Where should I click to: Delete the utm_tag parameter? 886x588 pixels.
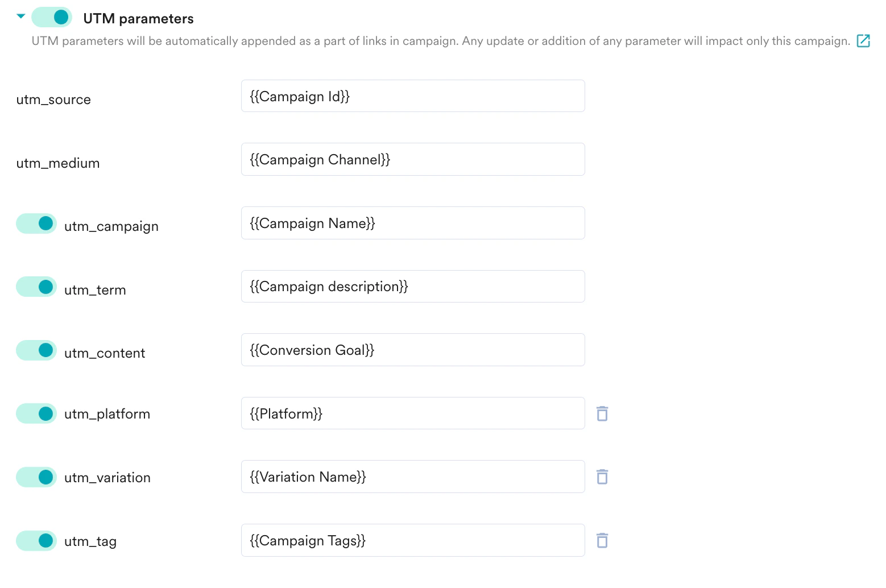click(x=602, y=540)
